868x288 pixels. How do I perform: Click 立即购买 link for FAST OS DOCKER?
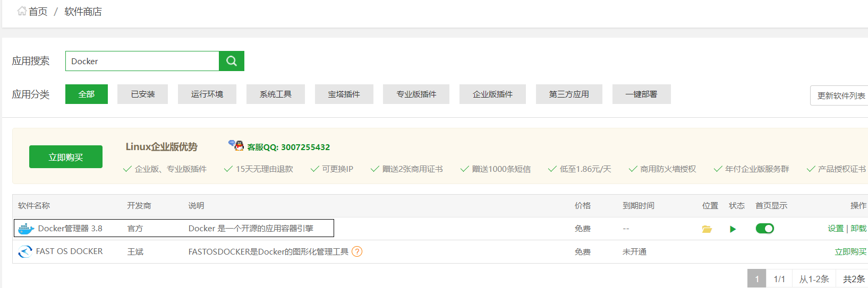[x=850, y=252]
